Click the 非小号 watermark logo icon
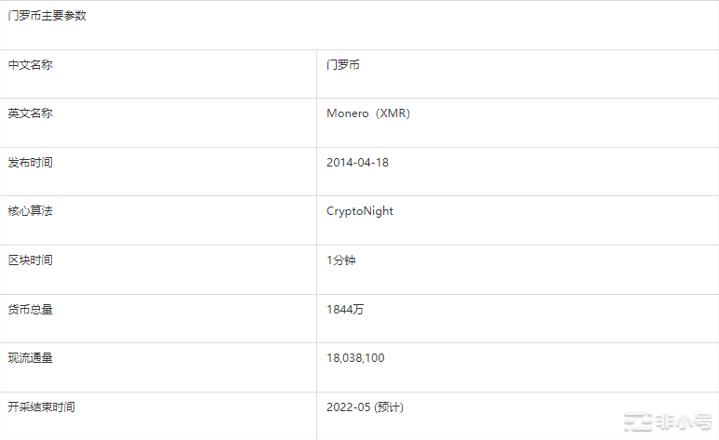Screen dimensions: 719x440 (637, 422)
